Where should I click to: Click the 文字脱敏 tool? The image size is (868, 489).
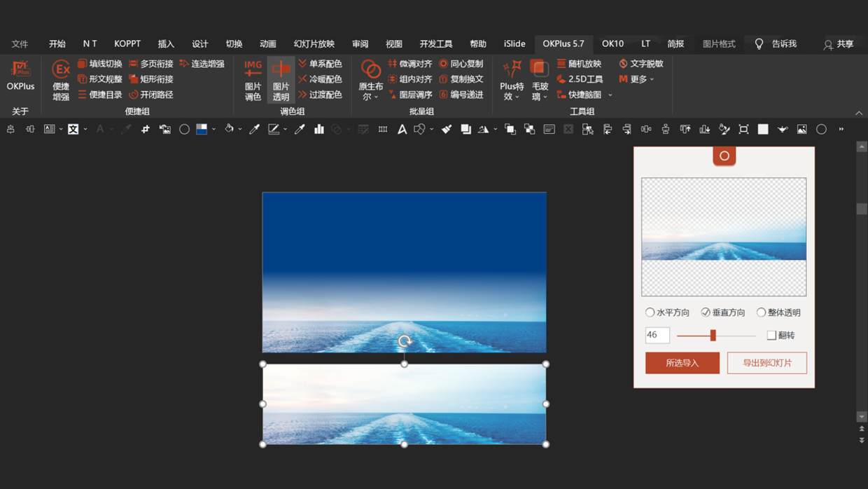pyautogui.click(x=640, y=64)
